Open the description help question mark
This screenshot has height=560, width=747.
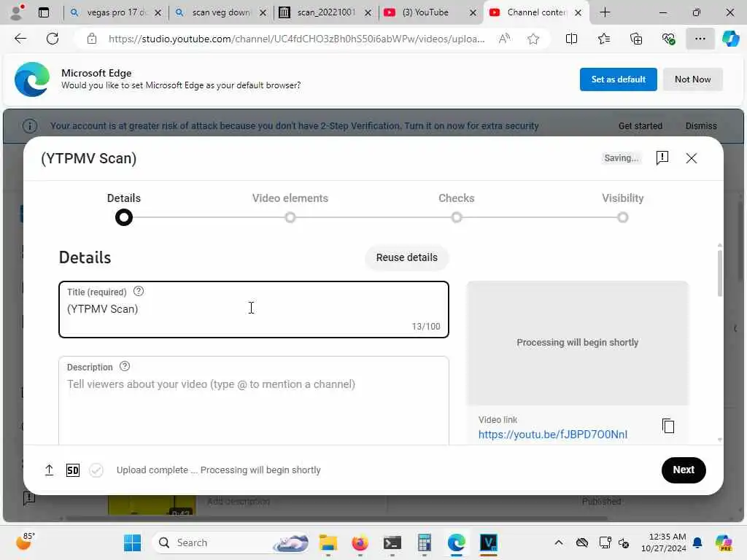(x=124, y=367)
